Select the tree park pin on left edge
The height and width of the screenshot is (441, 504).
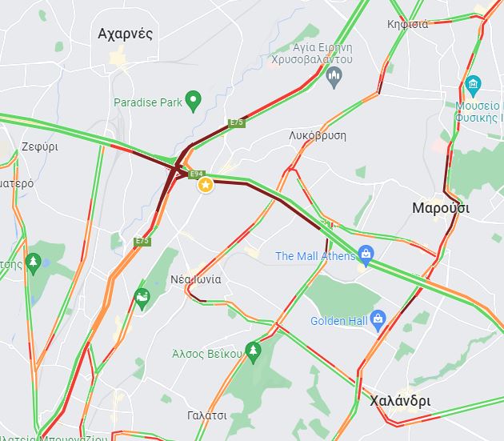pos(34,264)
